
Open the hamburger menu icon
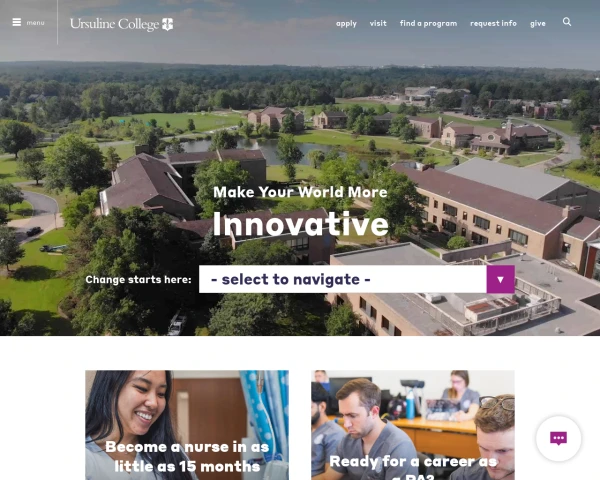point(16,23)
